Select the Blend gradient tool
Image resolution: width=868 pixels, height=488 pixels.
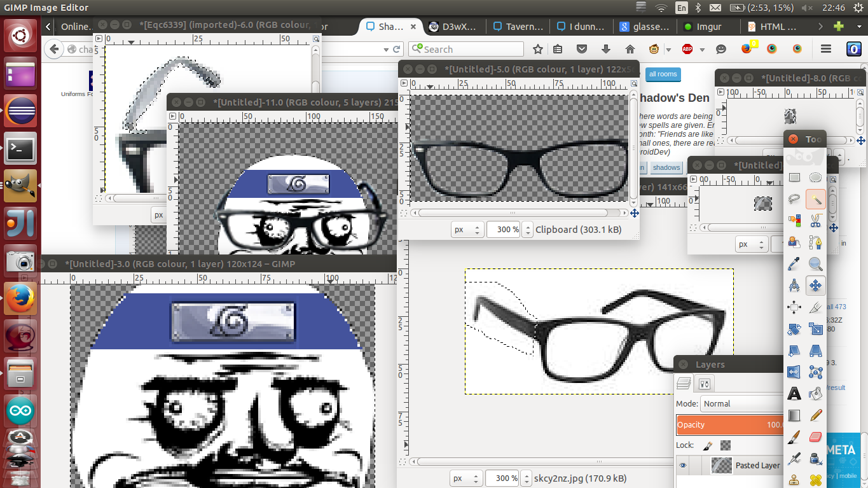click(794, 415)
